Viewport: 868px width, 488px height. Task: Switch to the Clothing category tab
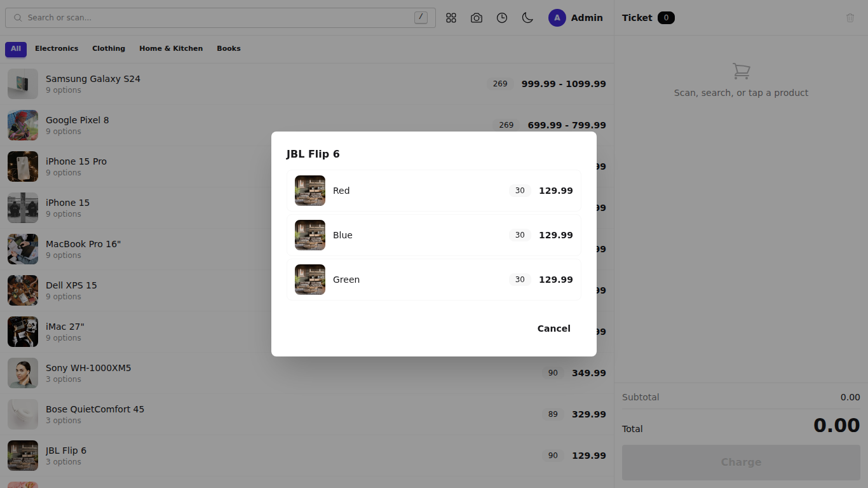pos(109,49)
